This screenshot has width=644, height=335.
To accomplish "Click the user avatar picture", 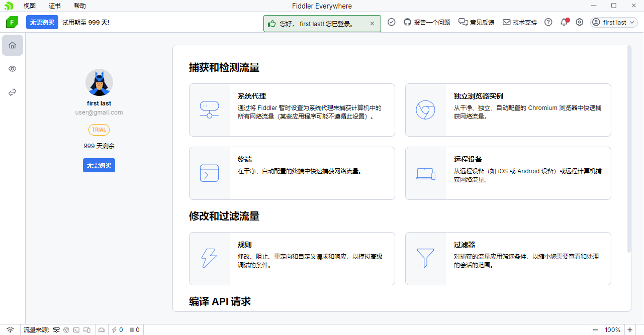I will 99,83.
